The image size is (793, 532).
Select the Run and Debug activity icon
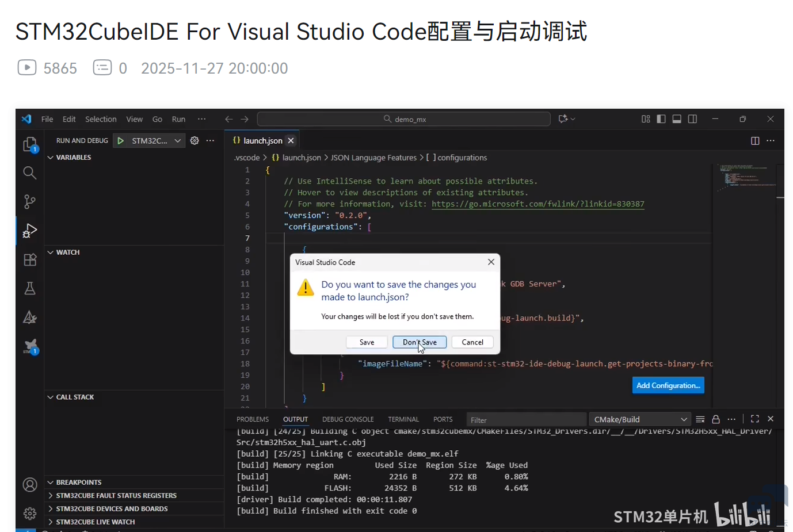[30, 231]
